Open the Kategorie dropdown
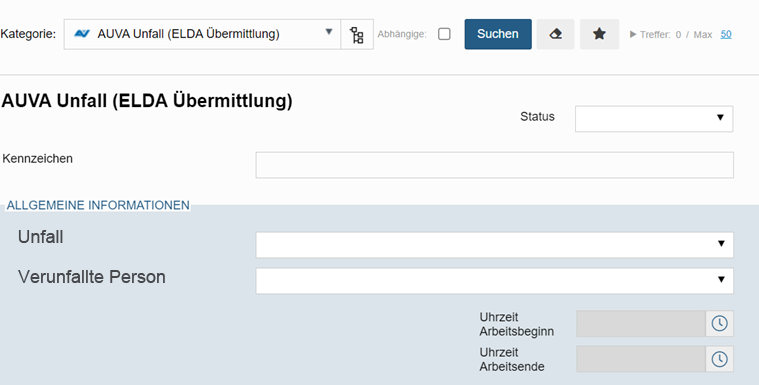The width and height of the screenshot is (759, 385). pyautogui.click(x=202, y=34)
